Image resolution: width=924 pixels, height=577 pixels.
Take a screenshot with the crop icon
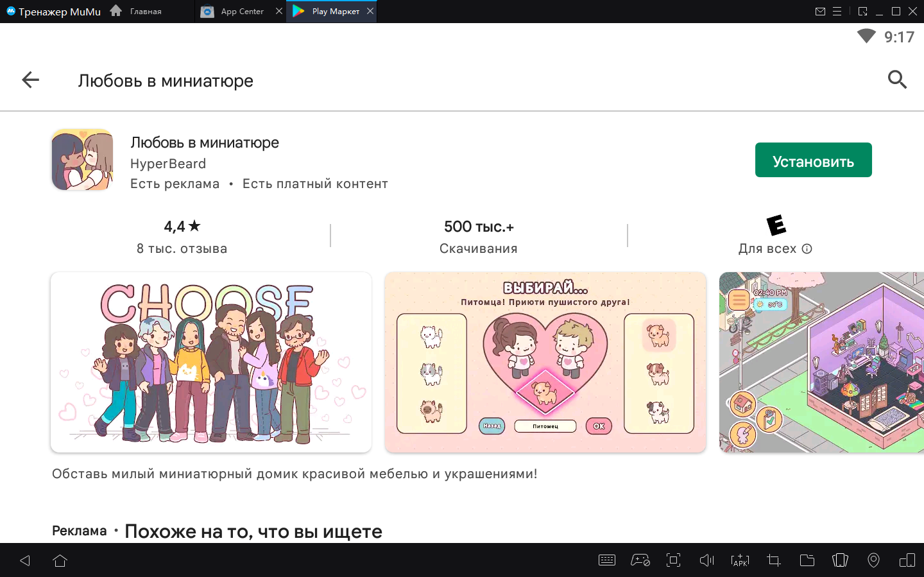pyautogui.click(x=773, y=560)
